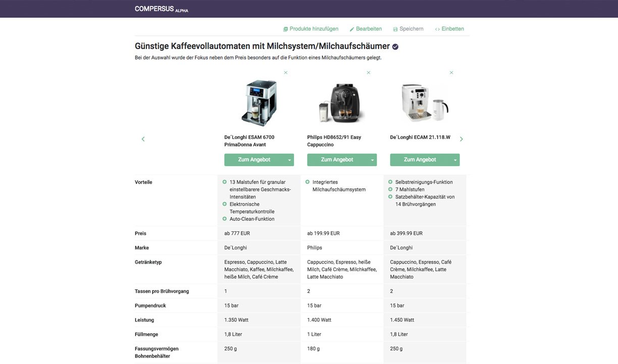This screenshot has width=618, height=364.
Task: Click the Pumpendruck row label
Action: point(150,305)
